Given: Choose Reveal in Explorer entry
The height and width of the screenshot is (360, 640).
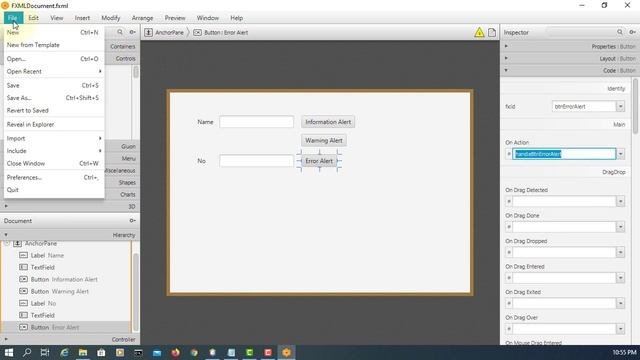Looking at the screenshot, I should click(54, 124).
